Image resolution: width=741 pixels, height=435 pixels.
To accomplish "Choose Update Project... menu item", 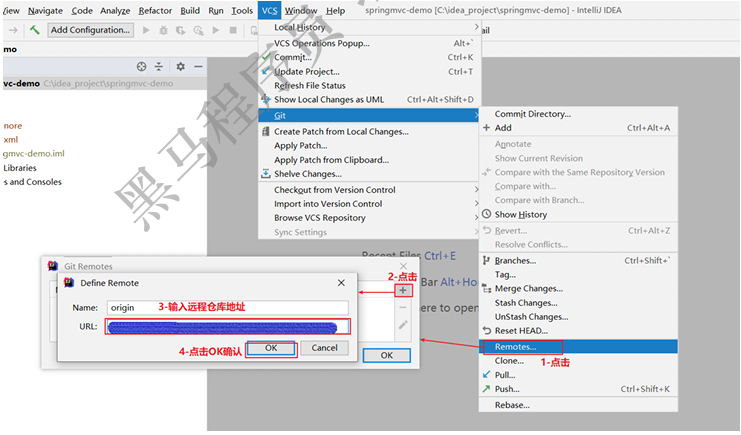I will pos(369,71).
